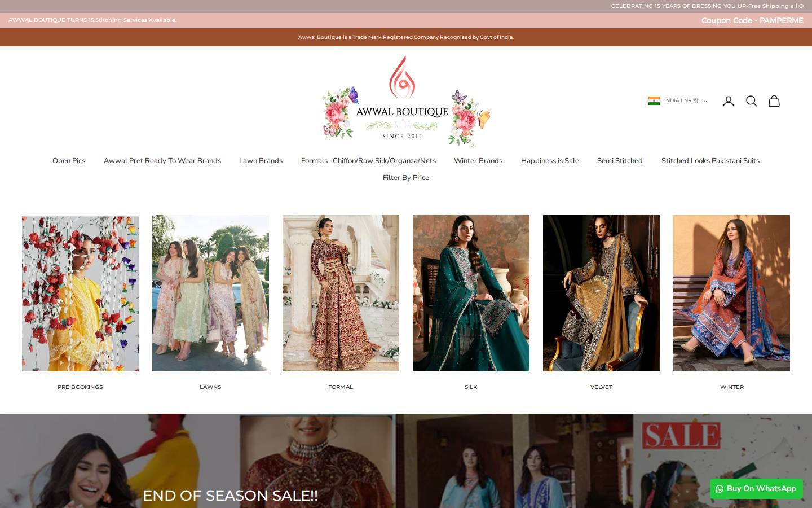
Task: Open the Velvet category image
Action: [x=601, y=293]
